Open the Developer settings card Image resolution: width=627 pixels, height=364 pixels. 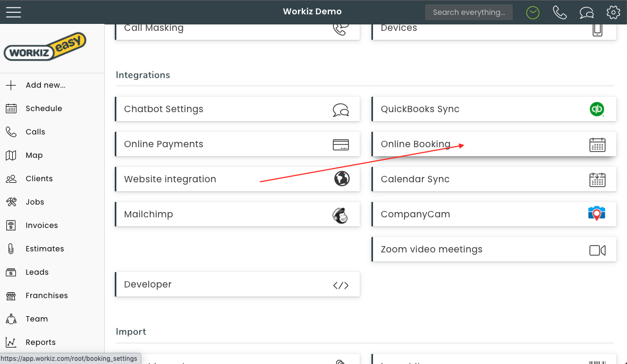click(237, 284)
